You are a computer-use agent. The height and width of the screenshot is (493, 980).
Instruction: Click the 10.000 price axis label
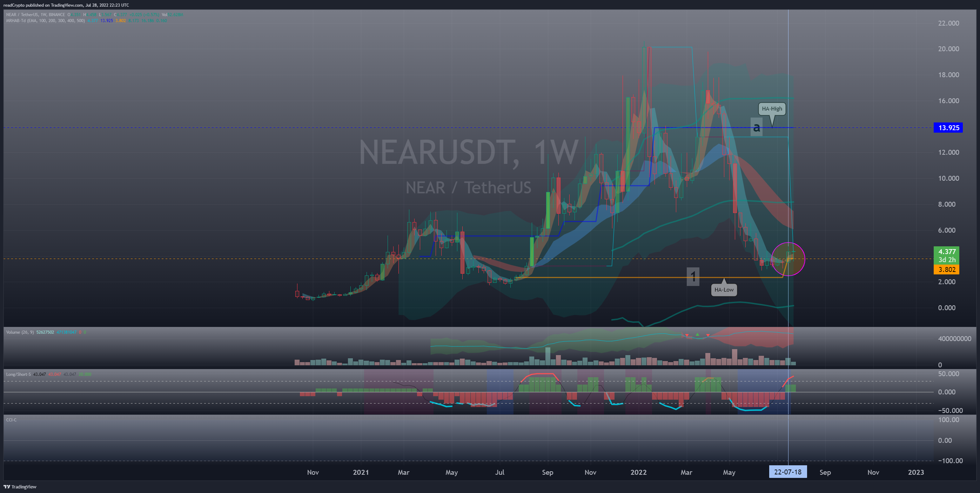tap(948, 178)
